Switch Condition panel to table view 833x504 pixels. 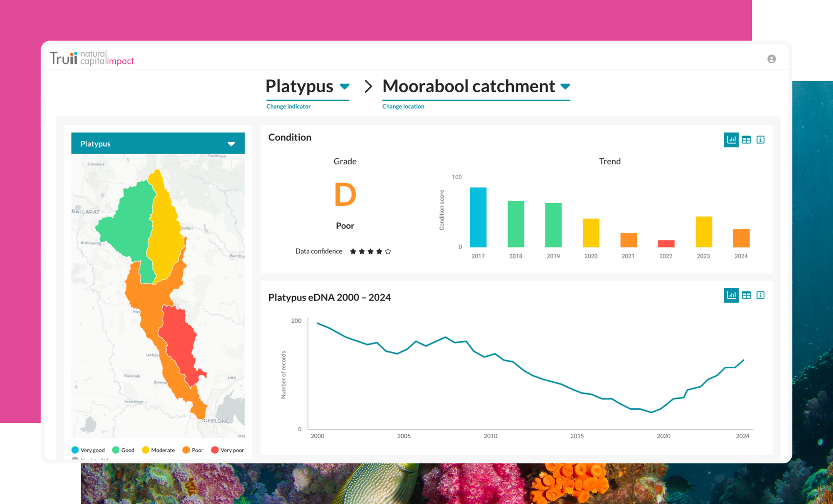[746, 140]
